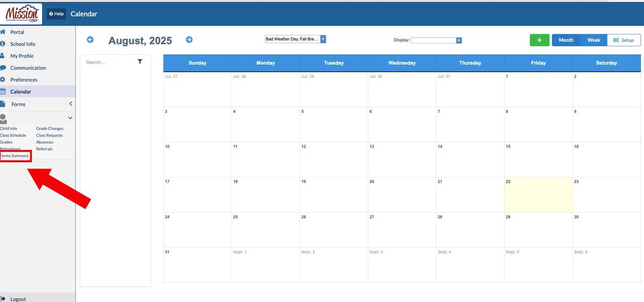
Task: Click the Wednesday column header
Action: (402, 63)
